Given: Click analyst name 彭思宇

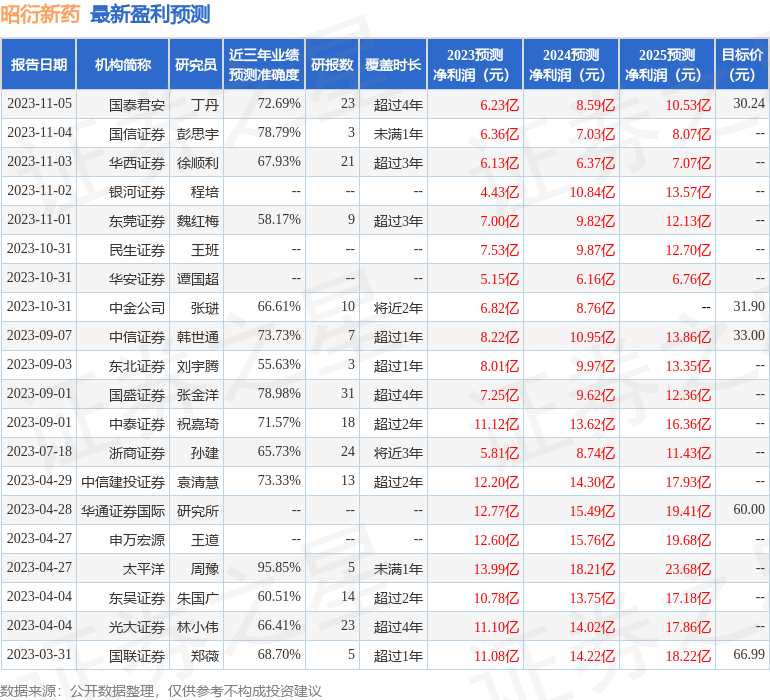Looking at the screenshot, I should (198, 134).
